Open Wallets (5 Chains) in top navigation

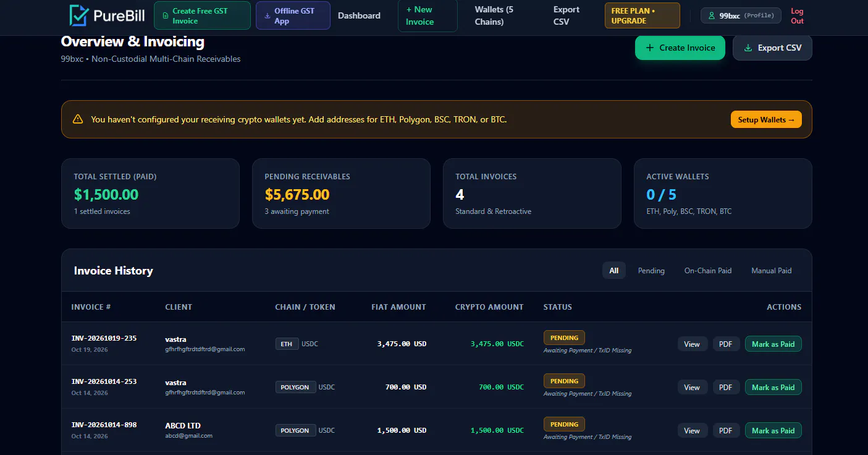[x=494, y=15]
